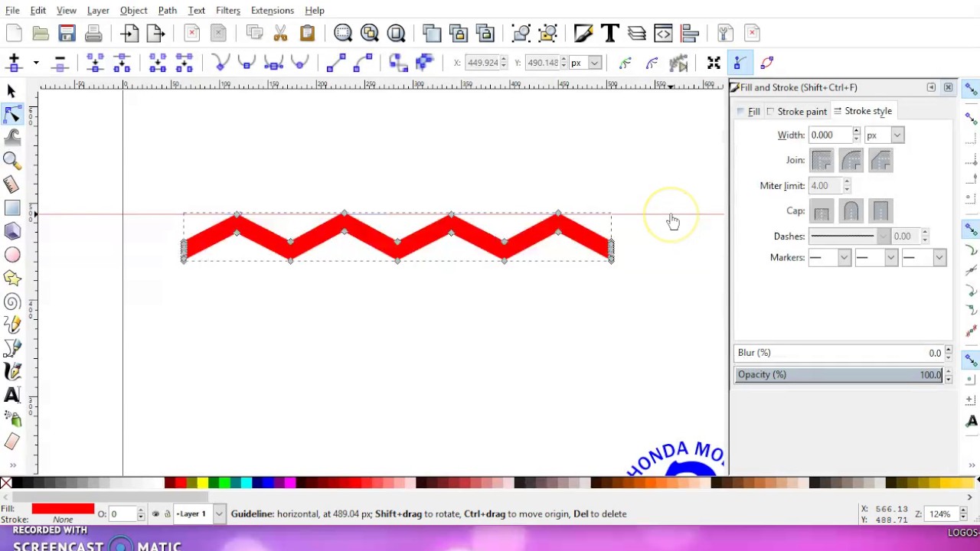The width and height of the screenshot is (980, 551).
Task: Select the Star and Polygon tool
Action: pyautogui.click(x=11, y=278)
